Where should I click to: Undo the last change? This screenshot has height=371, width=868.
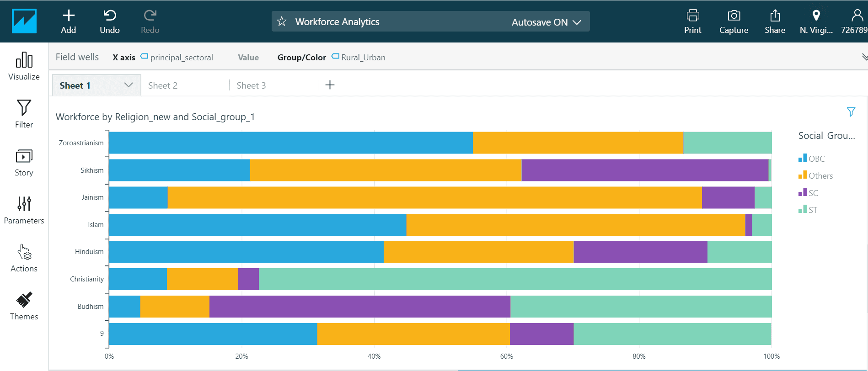[110, 21]
